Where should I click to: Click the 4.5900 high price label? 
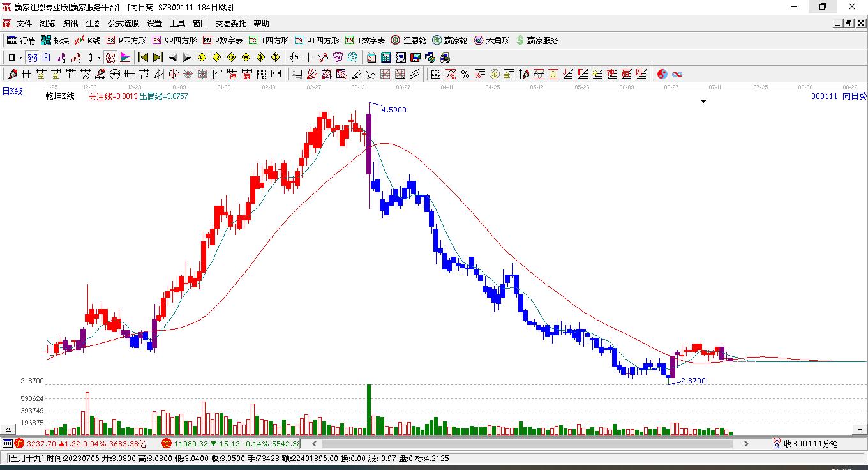394,110
